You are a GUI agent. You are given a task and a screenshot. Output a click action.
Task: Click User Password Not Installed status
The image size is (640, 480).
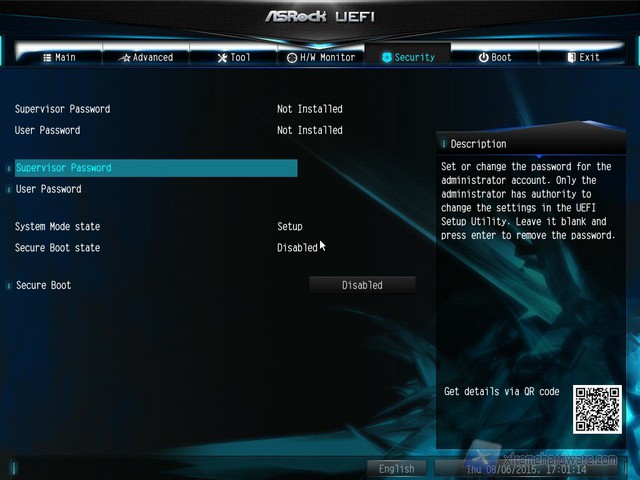[309, 130]
